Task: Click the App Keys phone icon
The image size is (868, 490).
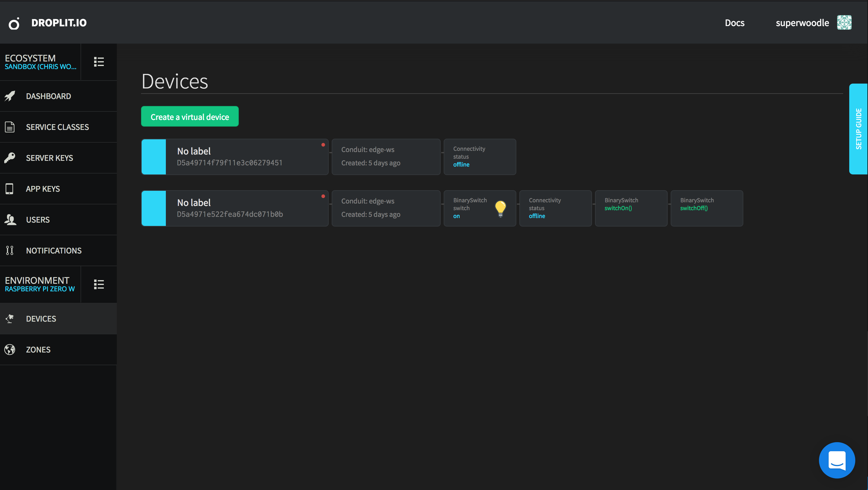Action: point(9,189)
